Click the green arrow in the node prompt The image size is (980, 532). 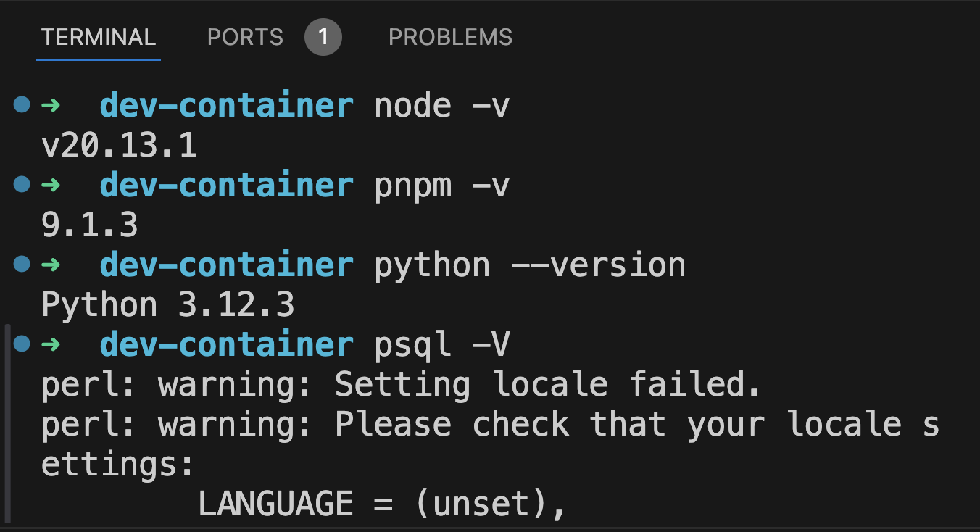point(52,104)
